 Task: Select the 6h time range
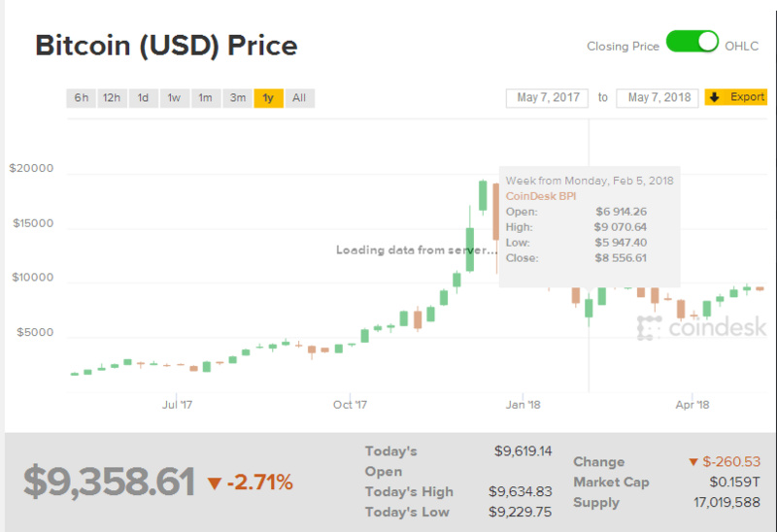coord(81,98)
